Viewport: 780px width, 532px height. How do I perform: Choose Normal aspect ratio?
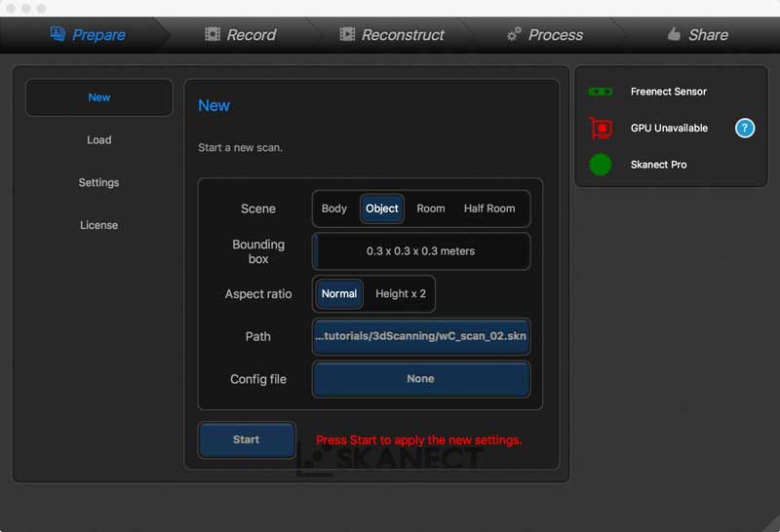click(x=339, y=294)
